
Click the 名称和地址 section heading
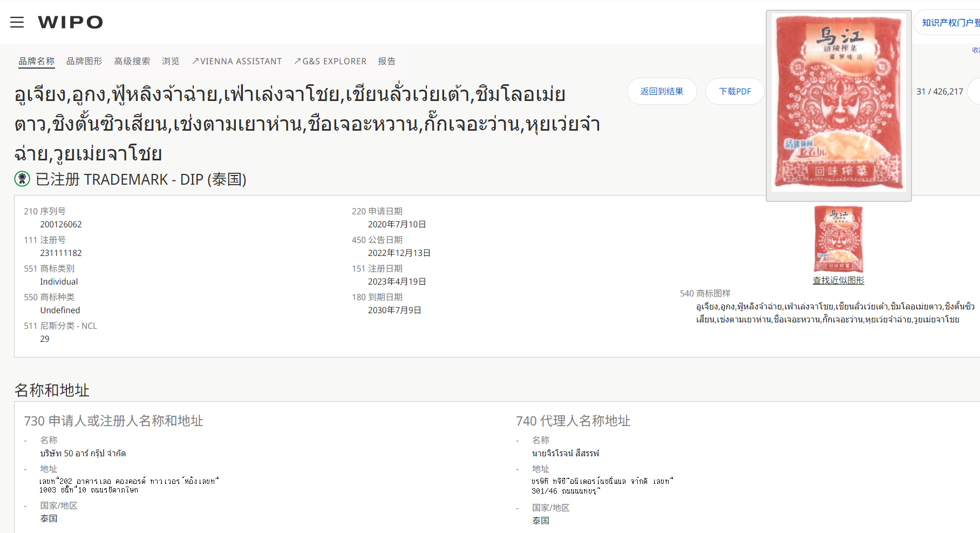click(52, 390)
